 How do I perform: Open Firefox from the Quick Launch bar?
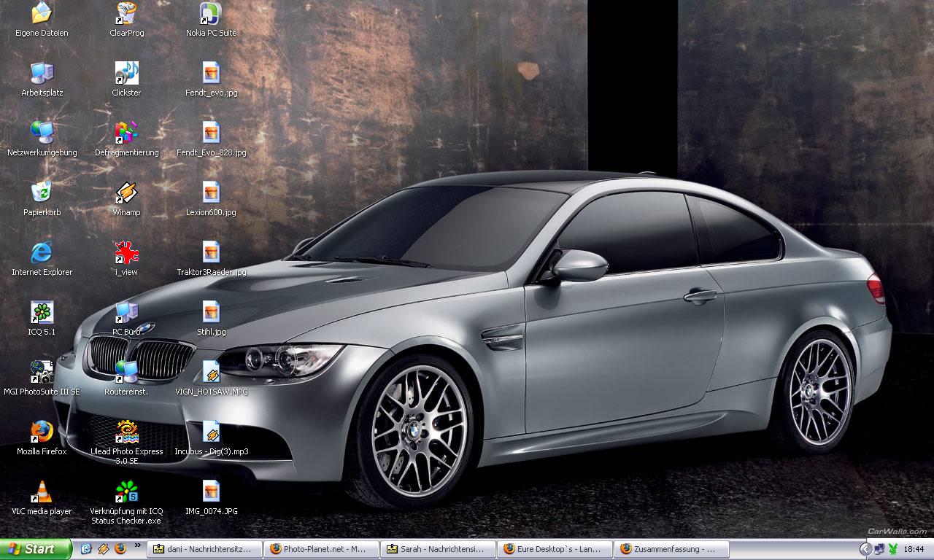120,549
